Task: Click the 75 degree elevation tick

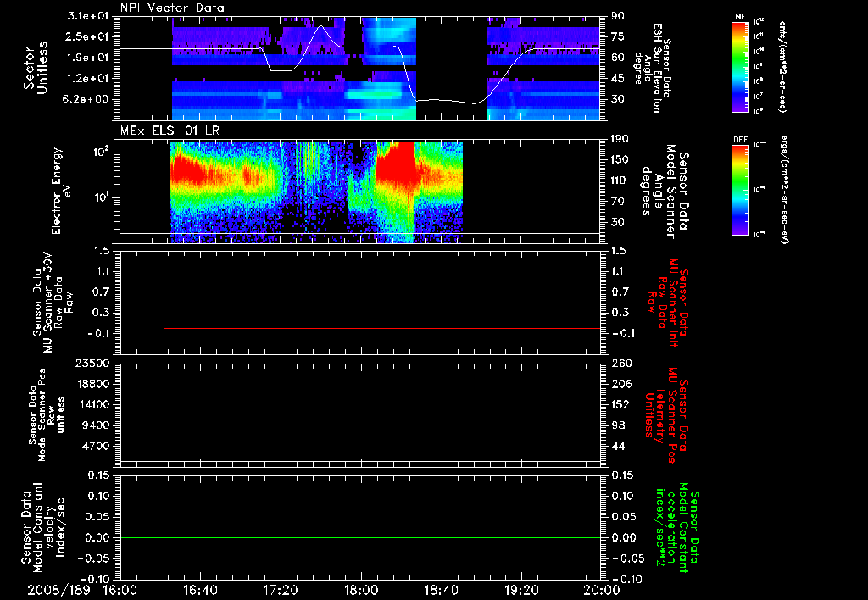Action: click(618, 36)
